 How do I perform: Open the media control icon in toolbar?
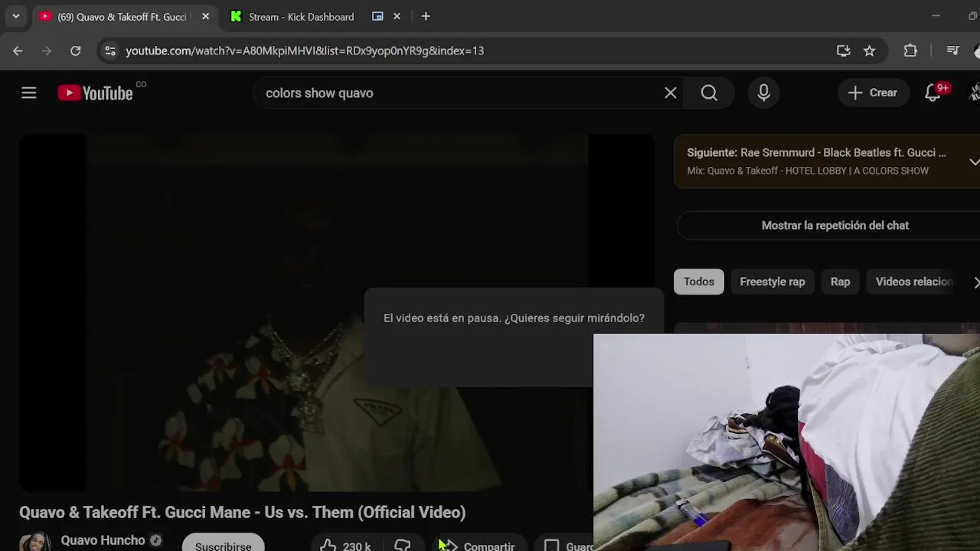point(953,51)
